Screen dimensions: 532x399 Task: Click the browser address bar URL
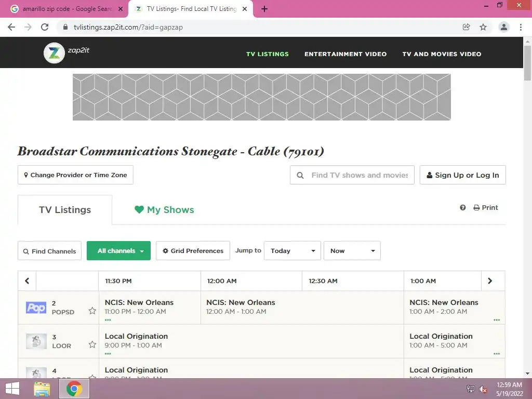pos(128,27)
